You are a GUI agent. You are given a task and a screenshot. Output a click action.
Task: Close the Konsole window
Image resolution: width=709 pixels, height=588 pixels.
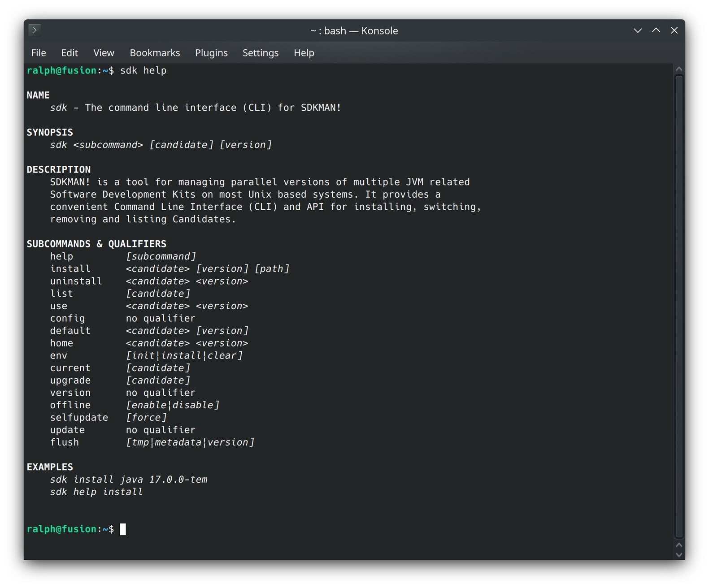674,30
